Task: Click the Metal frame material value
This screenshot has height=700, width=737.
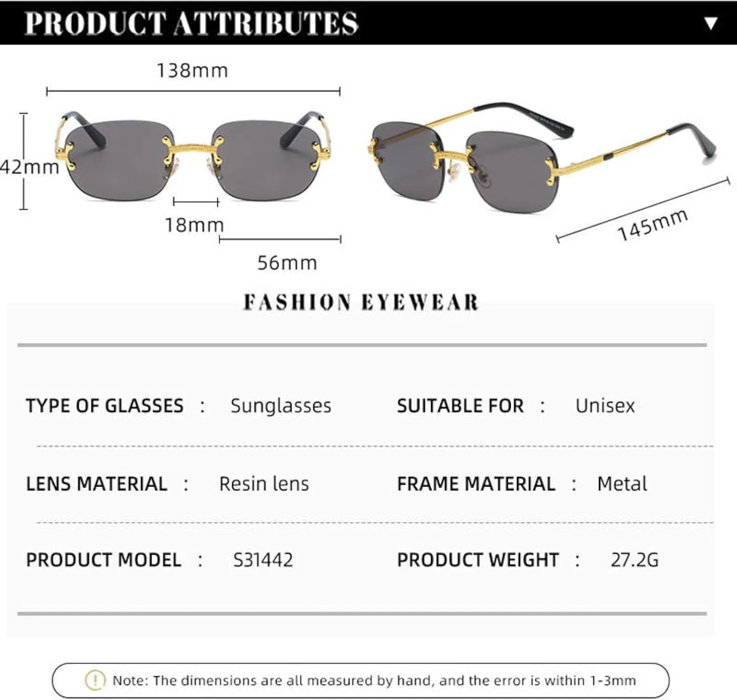Action: click(x=622, y=484)
